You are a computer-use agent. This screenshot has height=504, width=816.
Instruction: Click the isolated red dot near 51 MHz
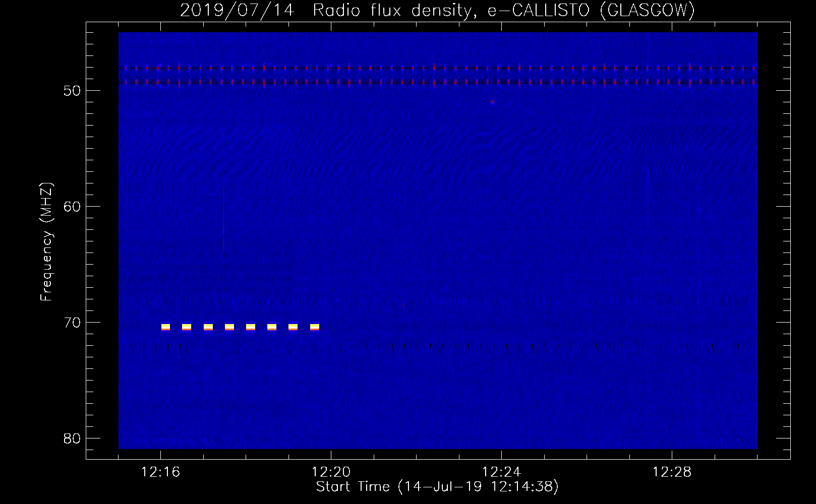click(492, 102)
